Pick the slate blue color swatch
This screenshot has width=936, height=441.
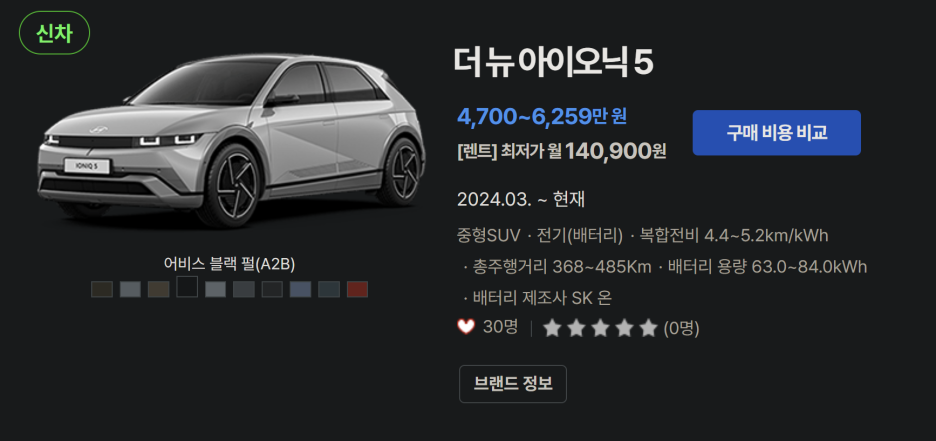click(301, 289)
